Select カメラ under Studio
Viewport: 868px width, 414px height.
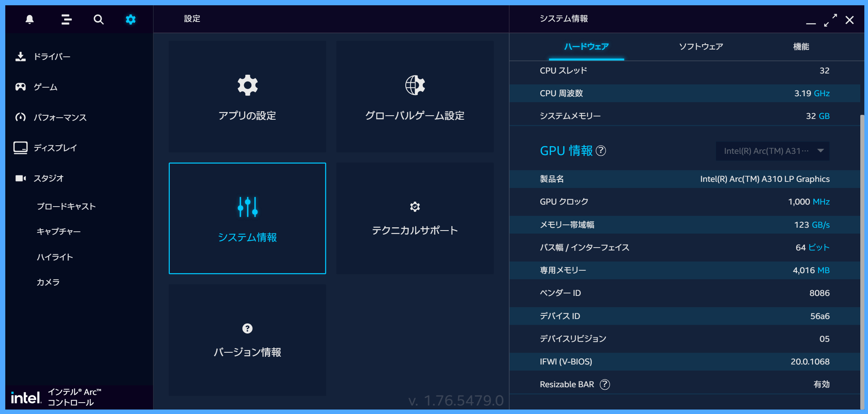pos(48,282)
